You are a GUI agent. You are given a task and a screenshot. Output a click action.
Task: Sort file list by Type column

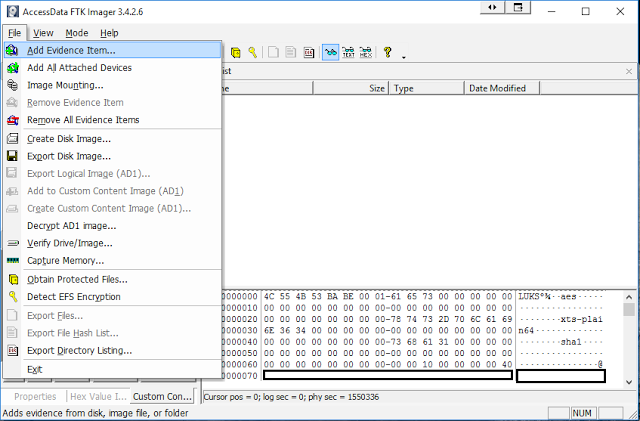tap(426, 88)
